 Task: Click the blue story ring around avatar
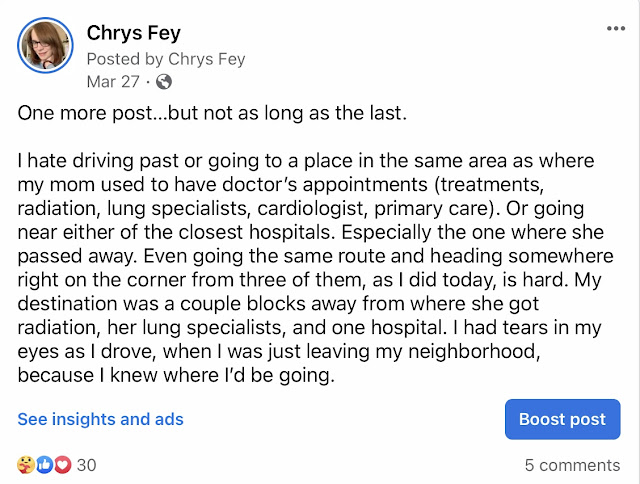point(45,45)
